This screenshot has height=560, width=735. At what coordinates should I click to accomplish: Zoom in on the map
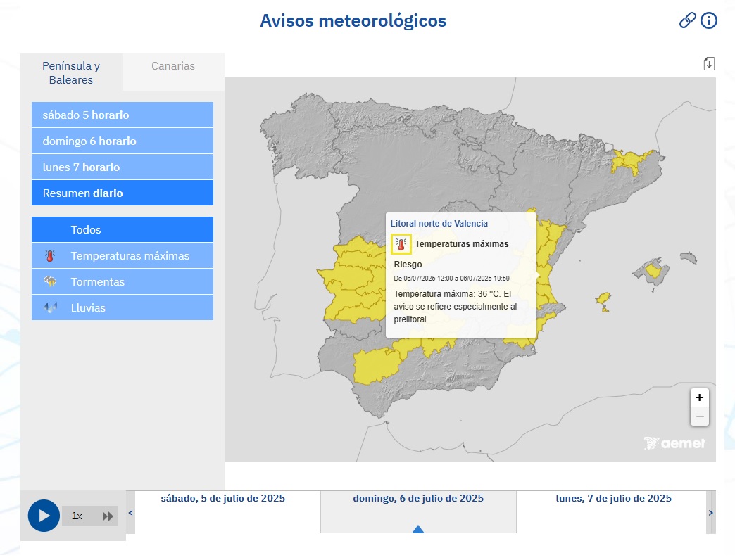click(699, 397)
